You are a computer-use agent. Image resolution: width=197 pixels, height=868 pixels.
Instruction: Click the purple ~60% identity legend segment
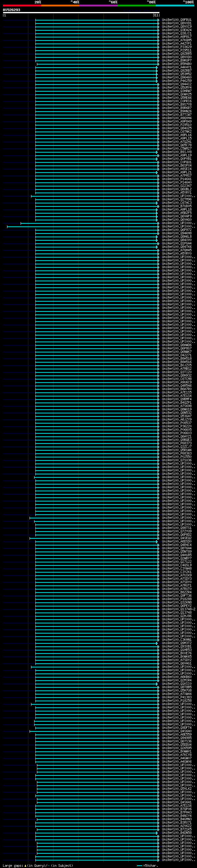[x=98, y=6]
